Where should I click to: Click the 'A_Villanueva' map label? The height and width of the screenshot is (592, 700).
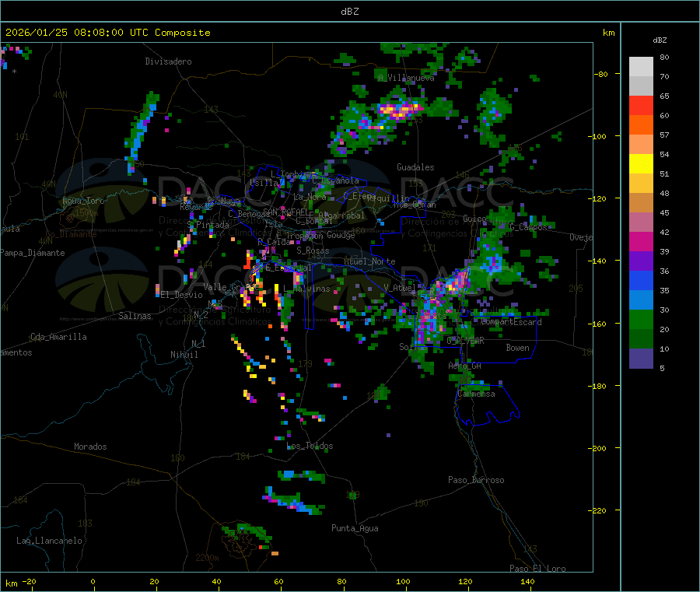(406, 78)
